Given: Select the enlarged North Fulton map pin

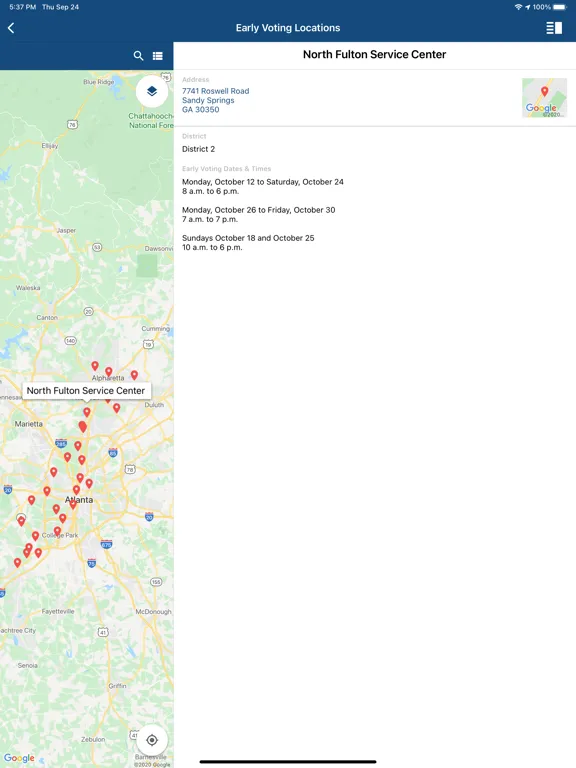Looking at the screenshot, I should coord(83,426).
